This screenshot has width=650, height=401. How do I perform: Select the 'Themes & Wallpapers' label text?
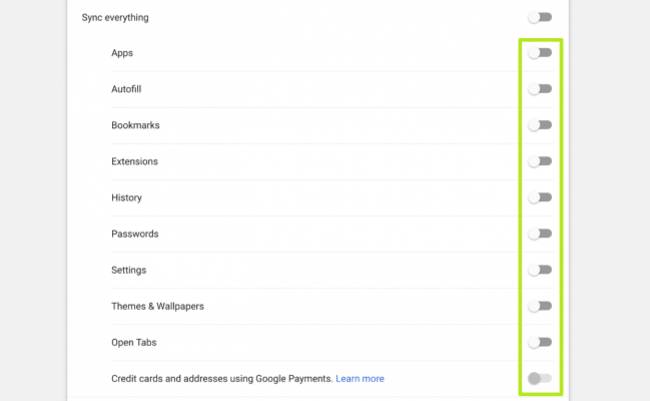coord(158,306)
